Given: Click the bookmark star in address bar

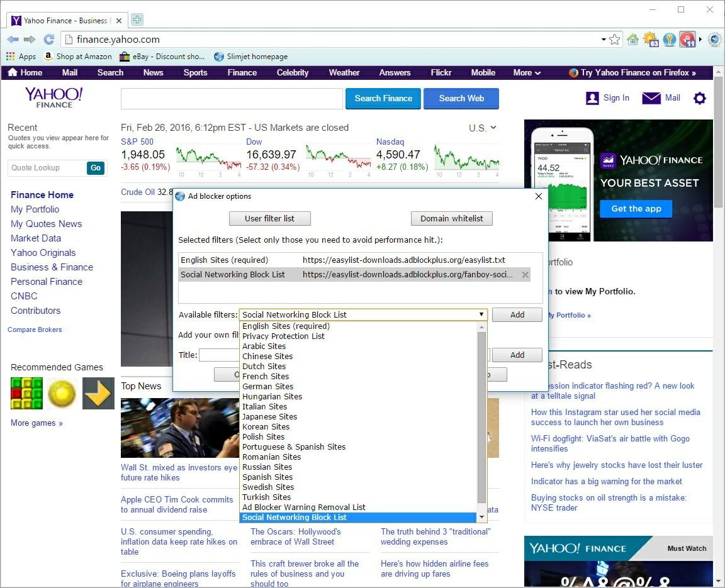Looking at the screenshot, I should [615, 40].
